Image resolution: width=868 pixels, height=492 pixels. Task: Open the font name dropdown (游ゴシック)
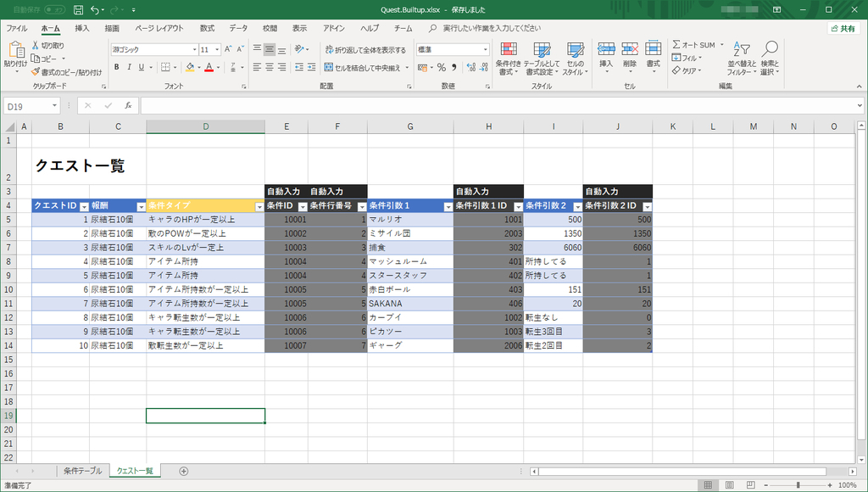click(x=194, y=50)
